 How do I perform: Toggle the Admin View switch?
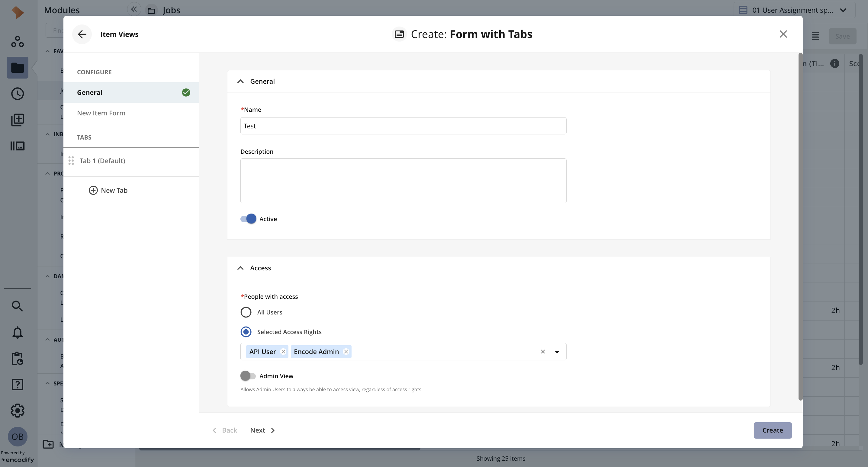248,376
